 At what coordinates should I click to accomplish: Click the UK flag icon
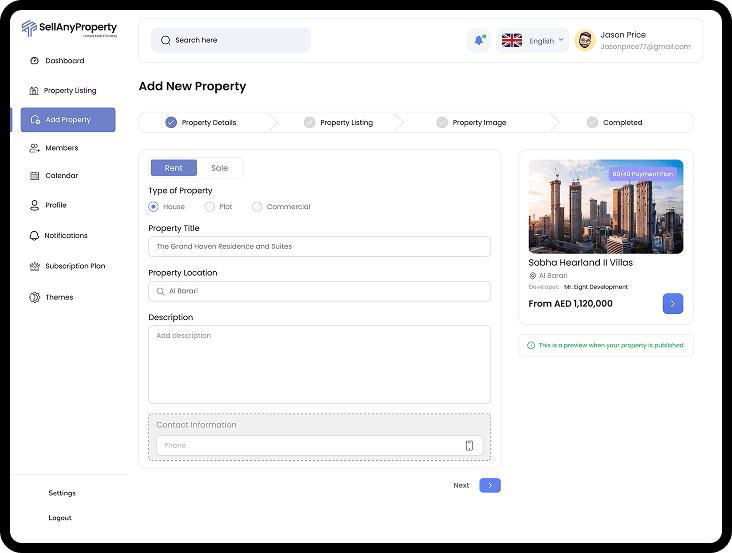[512, 41]
